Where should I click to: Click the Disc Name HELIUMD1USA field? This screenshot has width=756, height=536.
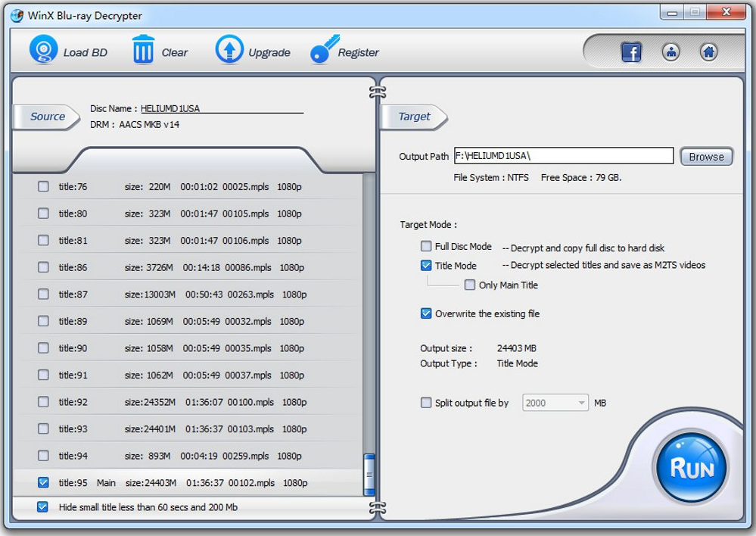tap(222, 108)
